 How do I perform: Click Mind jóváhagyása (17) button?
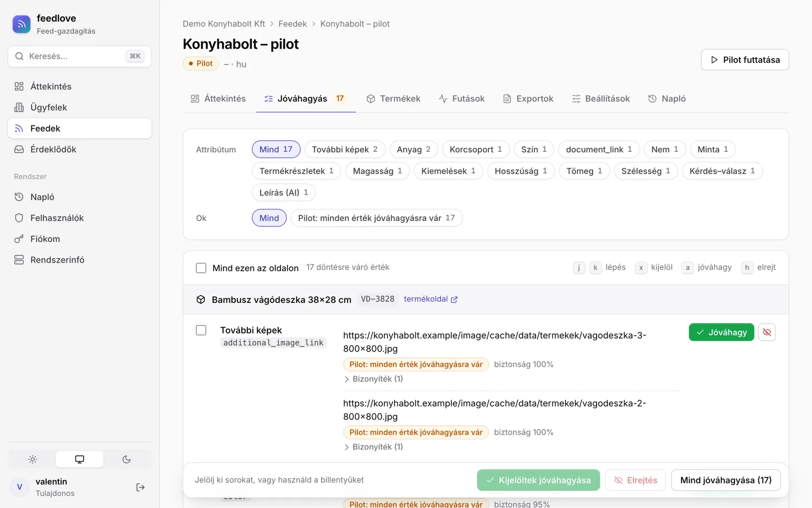pyautogui.click(x=726, y=480)
